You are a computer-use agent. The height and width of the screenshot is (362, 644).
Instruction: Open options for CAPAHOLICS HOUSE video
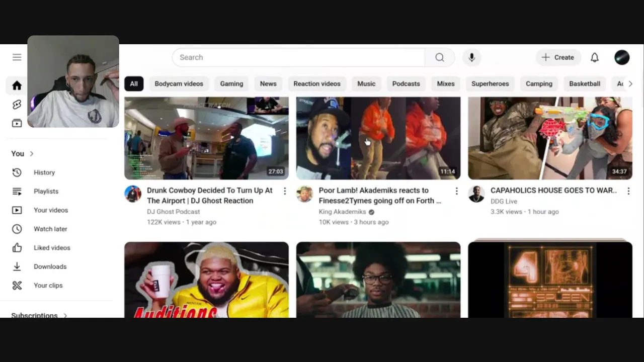[x=628, y=191]
